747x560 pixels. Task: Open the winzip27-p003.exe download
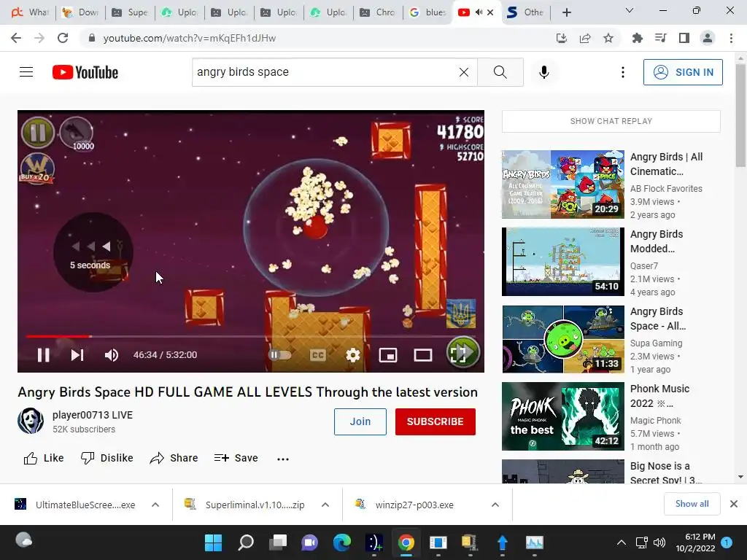pos(414,505)
